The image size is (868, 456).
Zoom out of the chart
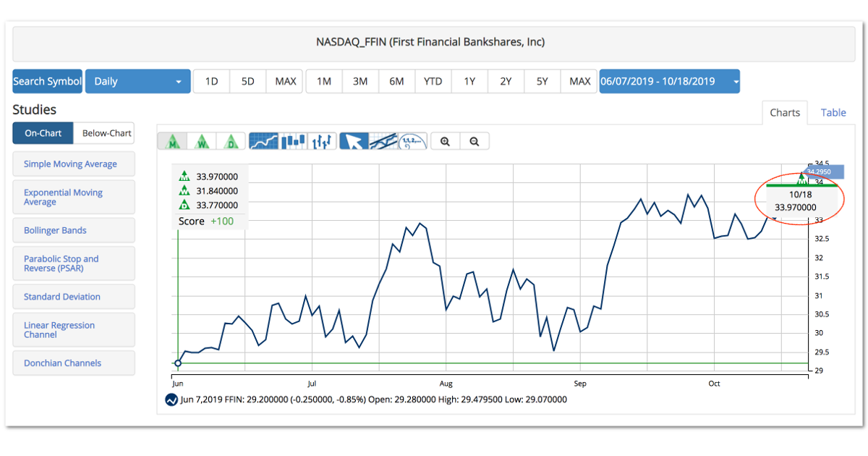coord(475,141)
